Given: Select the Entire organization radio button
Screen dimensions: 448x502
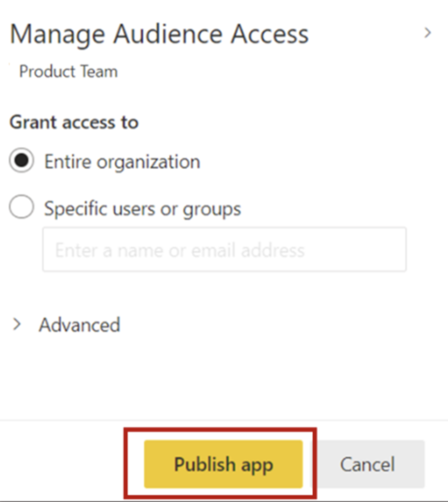Looking at the screenshot, I should [x=21, y=162].
